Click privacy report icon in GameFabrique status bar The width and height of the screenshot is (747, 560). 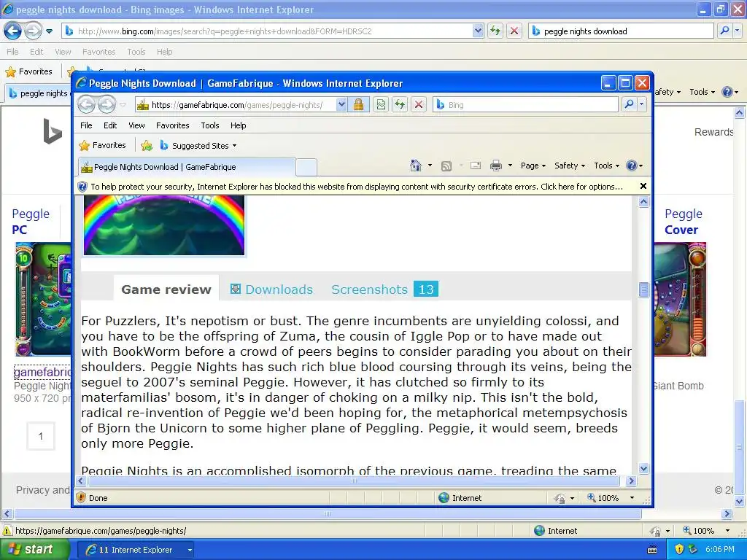pyautogui.click(x=560, y=498)
